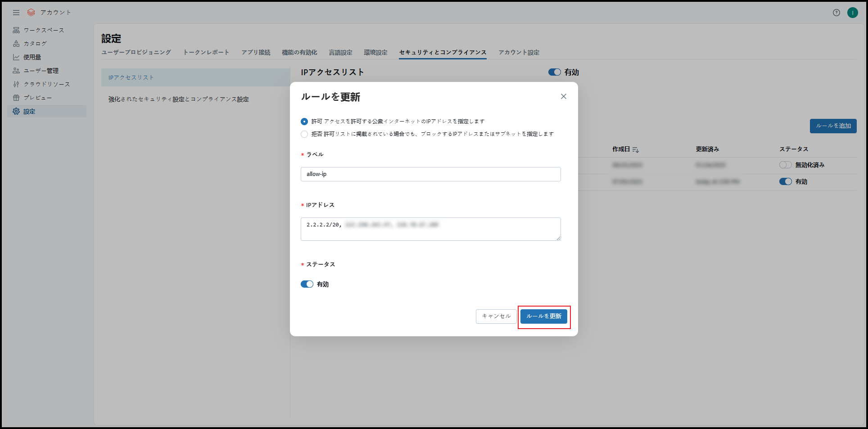Switch to the トークンレポート tab
The width and height of the screenshot is (868, 429).
pos(206,52)
